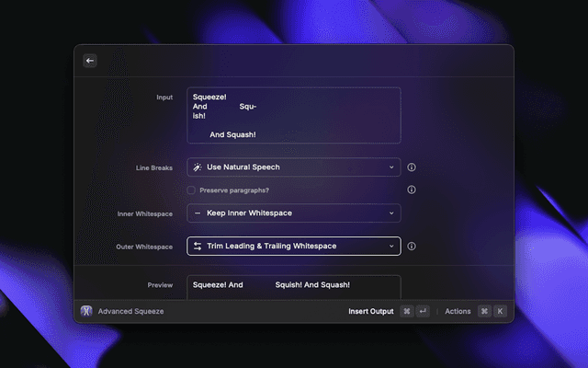This screenshot has height=368, width=588.
Task: Click the info icon beside Outer Whitespace dropdown
Action: tap(412, 247)
